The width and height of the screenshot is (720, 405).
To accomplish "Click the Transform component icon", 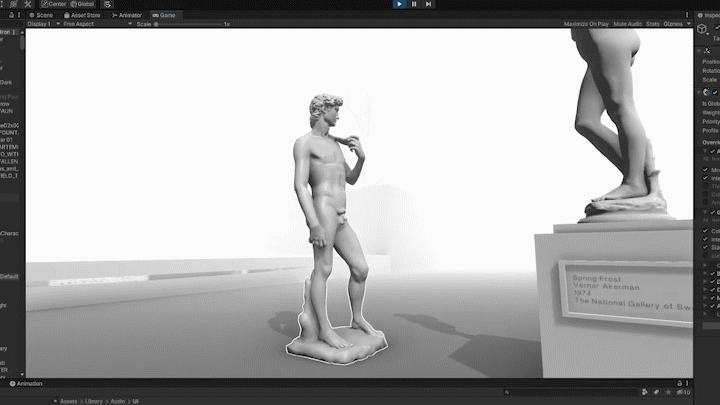I will (707, 51).
